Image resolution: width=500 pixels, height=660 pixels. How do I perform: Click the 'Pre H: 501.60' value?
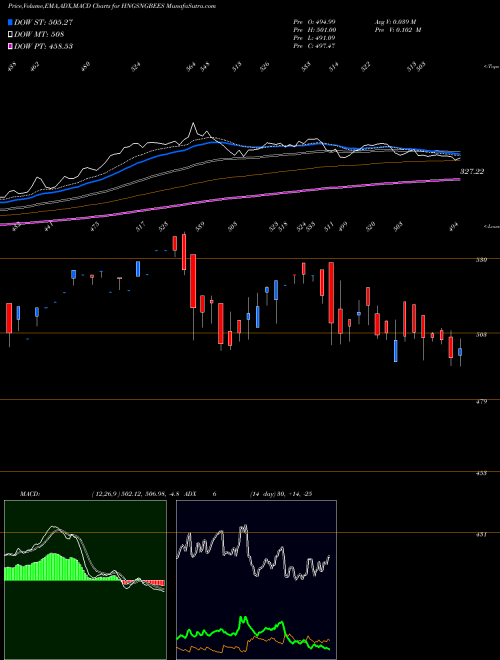click(314, 30)
